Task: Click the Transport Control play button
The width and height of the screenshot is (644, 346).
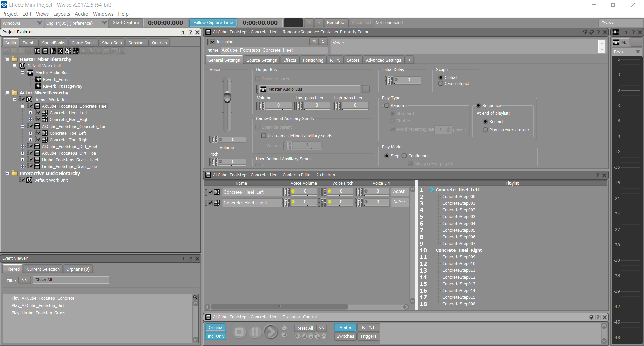Action: 271,332
